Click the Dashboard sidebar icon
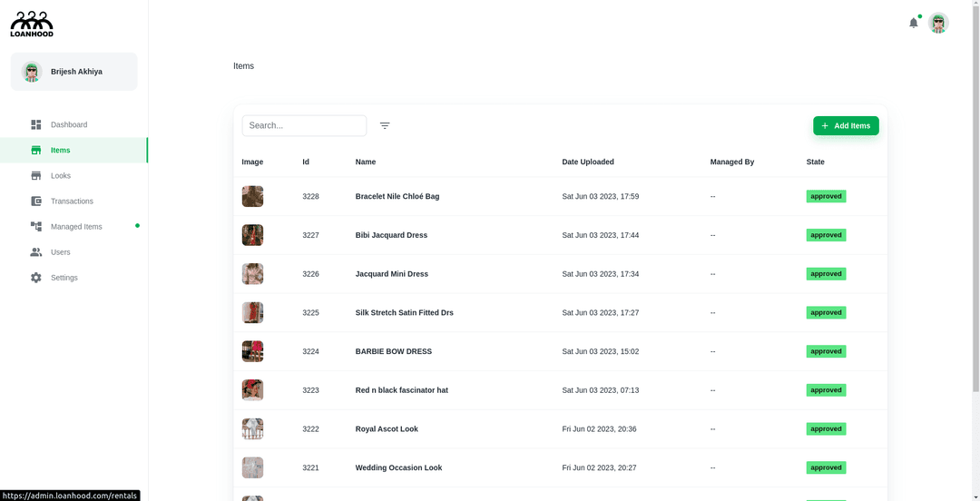Image resolution: width=980 pixels, height=501 pixels. [x=36, y=124]
